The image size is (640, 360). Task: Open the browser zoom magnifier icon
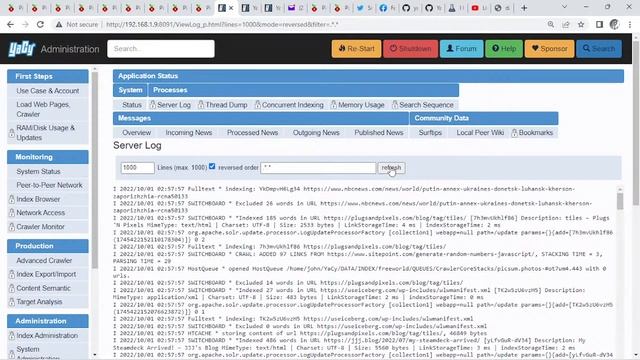(551, 24)
